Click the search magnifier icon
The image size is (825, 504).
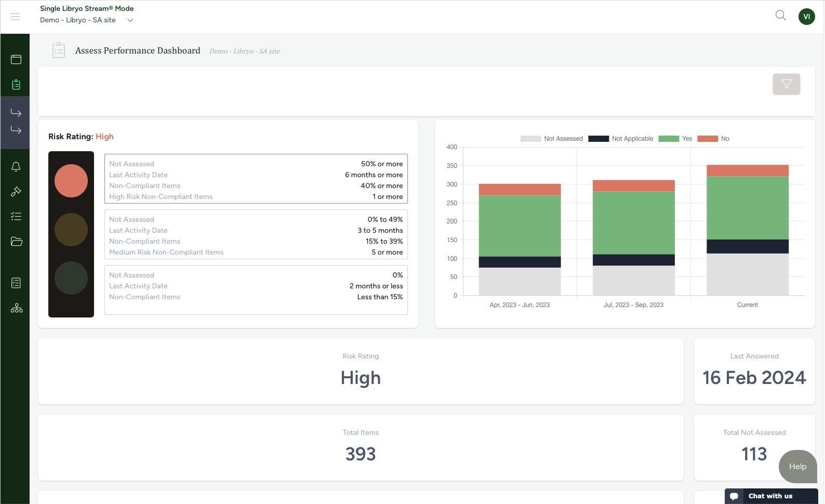point(780,16)
